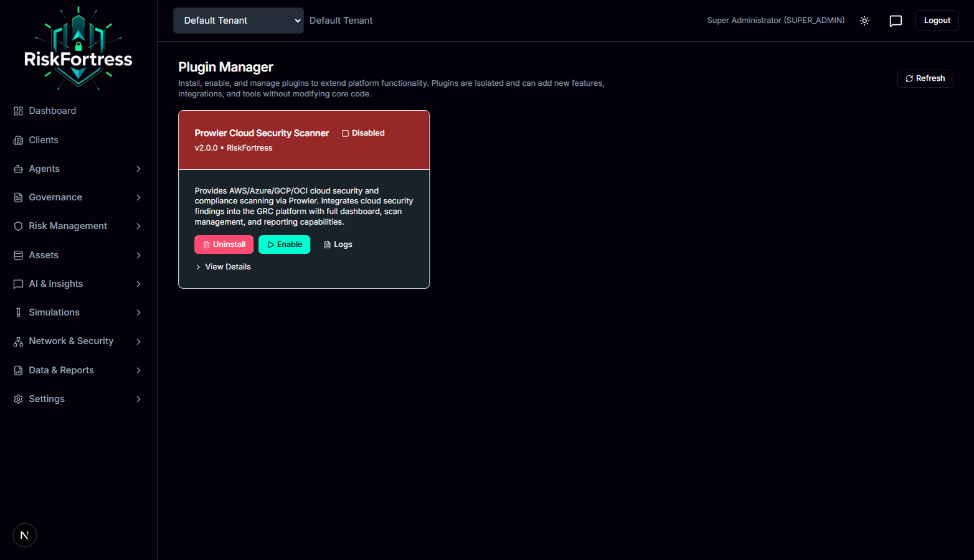Open the Network & Security menu item
The image size is (974, 560).
pos(71,341)
